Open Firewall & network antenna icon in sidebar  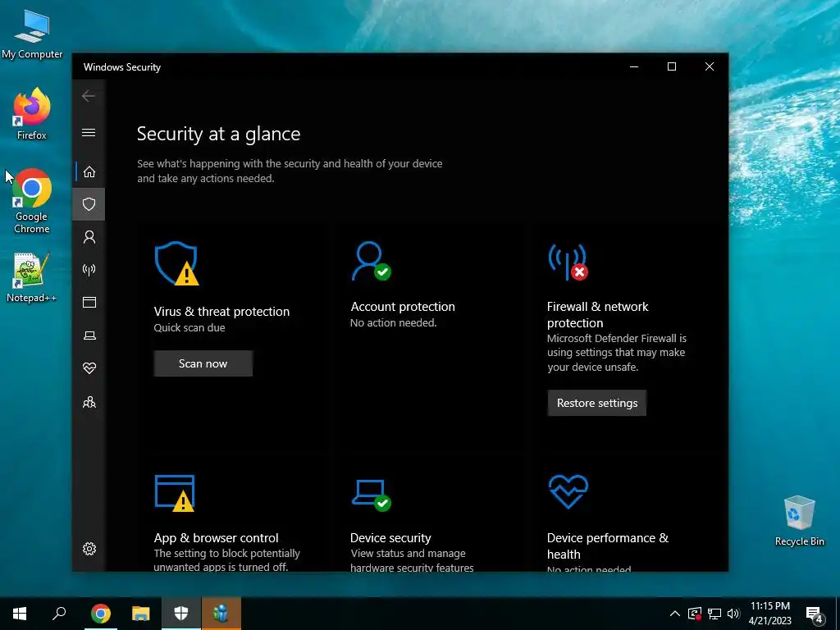[89, 269]
